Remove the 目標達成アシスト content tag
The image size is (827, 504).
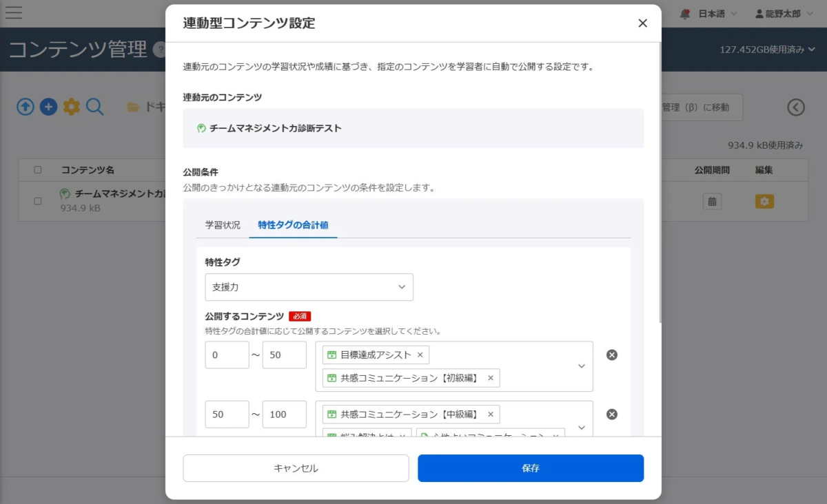pyautogui.click(x=420, y=354)
